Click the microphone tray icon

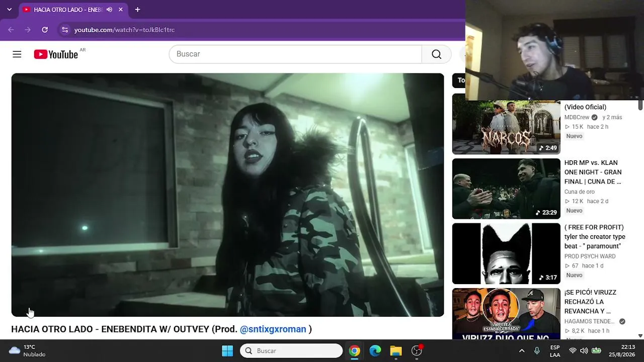pyautogui.click(x=537, y=351)
